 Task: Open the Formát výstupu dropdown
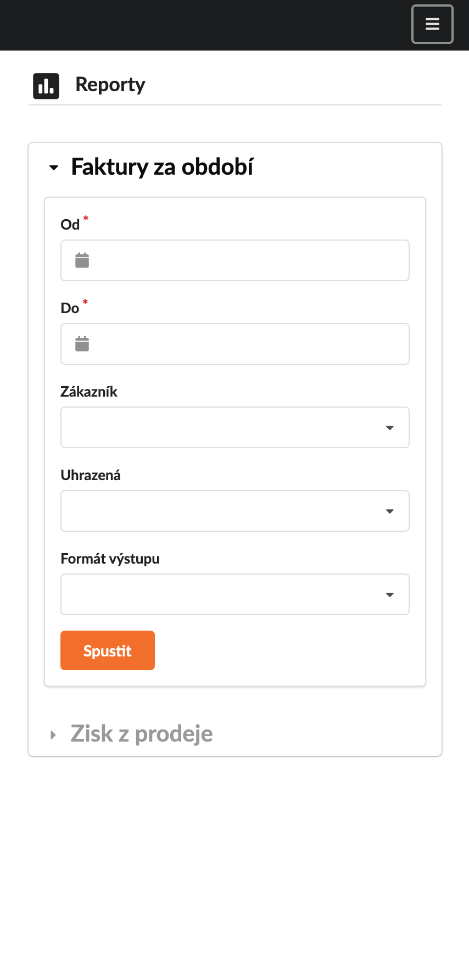[x=235, y=594]
